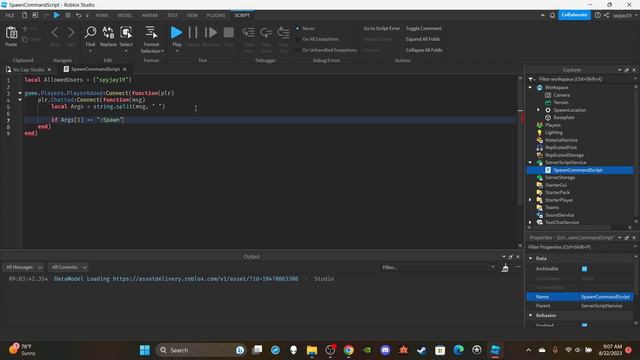Open the All Contexts dropdown
The image size is (640, 360).
tap(68, 267)
